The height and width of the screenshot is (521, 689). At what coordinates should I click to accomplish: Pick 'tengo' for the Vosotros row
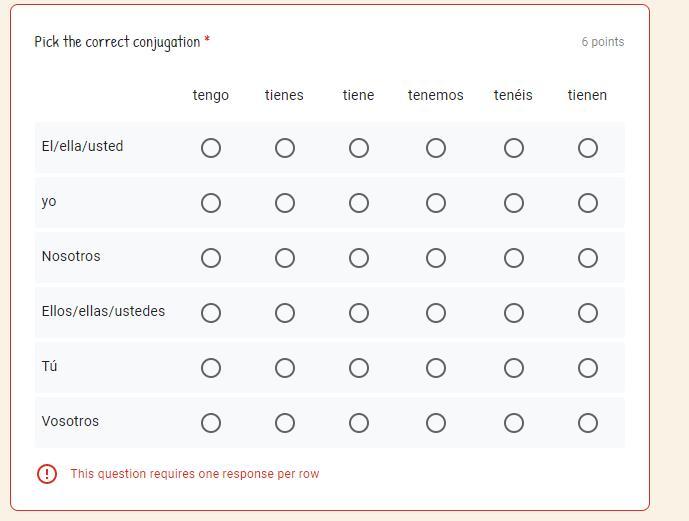(x=211, y=423)
